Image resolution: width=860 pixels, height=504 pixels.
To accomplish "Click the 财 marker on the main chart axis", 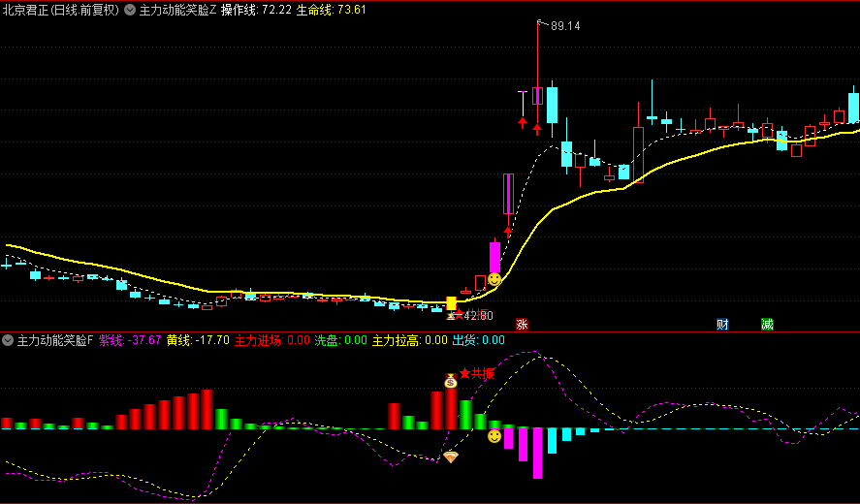I will click(x=723, y=324).
